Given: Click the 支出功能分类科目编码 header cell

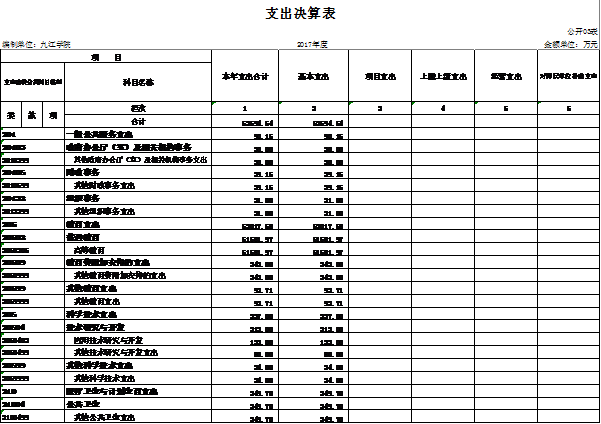Looking at the screenshot, I should [33, 82].
